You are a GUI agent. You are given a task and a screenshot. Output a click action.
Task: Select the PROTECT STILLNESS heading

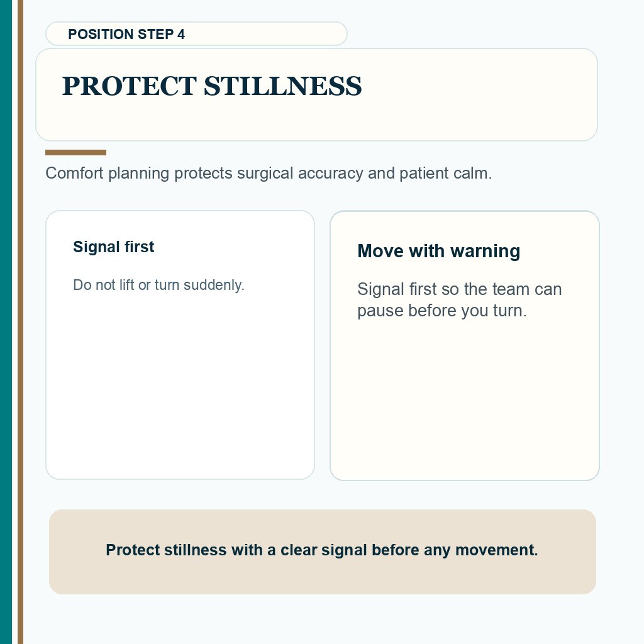tap(212, 86)
